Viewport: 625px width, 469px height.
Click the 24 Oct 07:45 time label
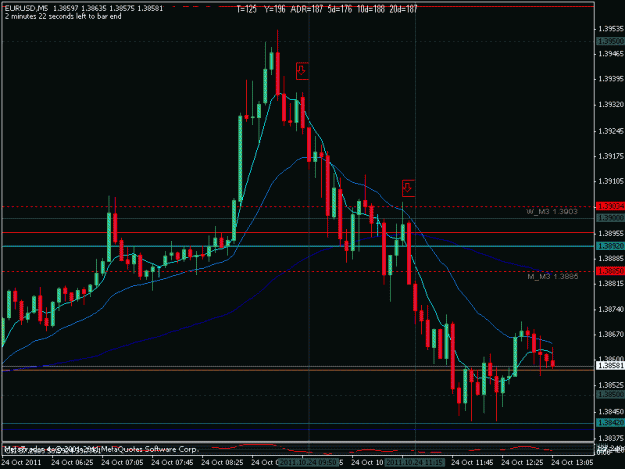172,463
